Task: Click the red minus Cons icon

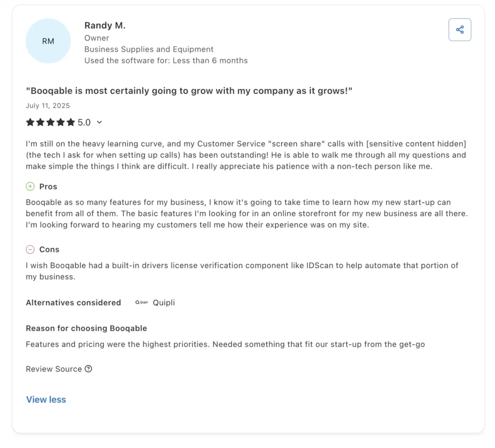Action: pos(30,249)
